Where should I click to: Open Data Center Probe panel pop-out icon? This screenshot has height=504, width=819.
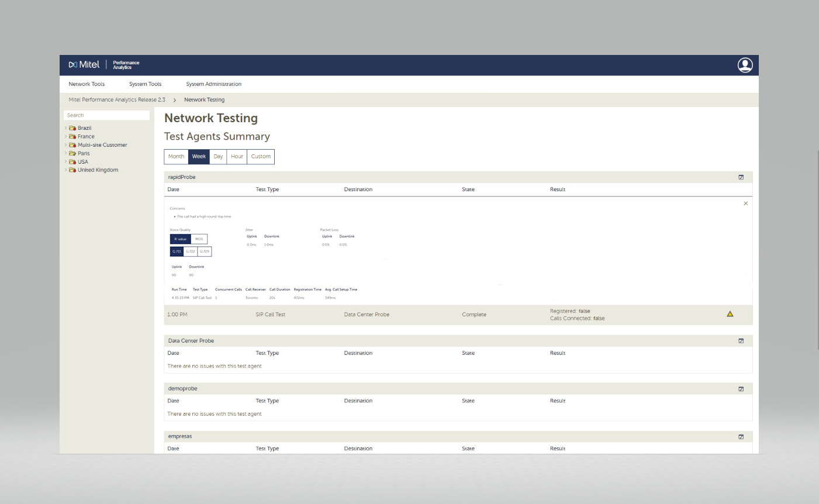coord(741,341)
